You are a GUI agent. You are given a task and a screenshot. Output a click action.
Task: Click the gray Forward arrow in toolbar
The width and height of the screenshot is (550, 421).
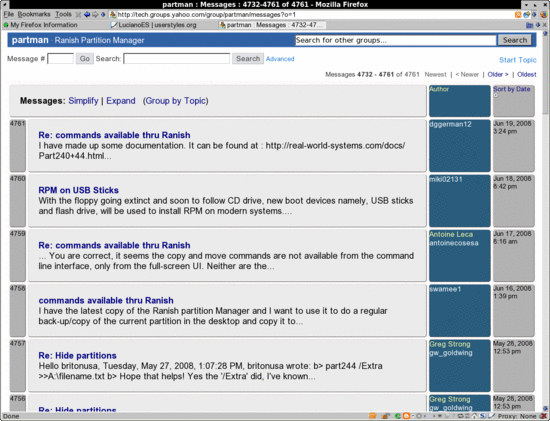pyautogui.click(x=95, y=14)
